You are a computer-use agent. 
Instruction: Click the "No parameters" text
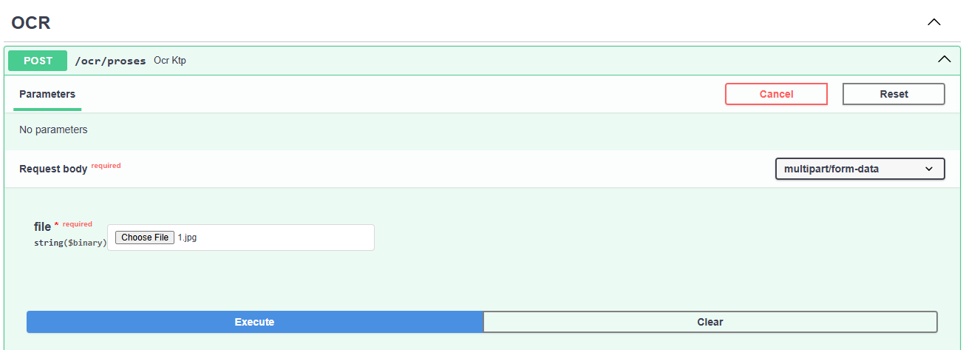pyautogui.click(x=53, y=129)
